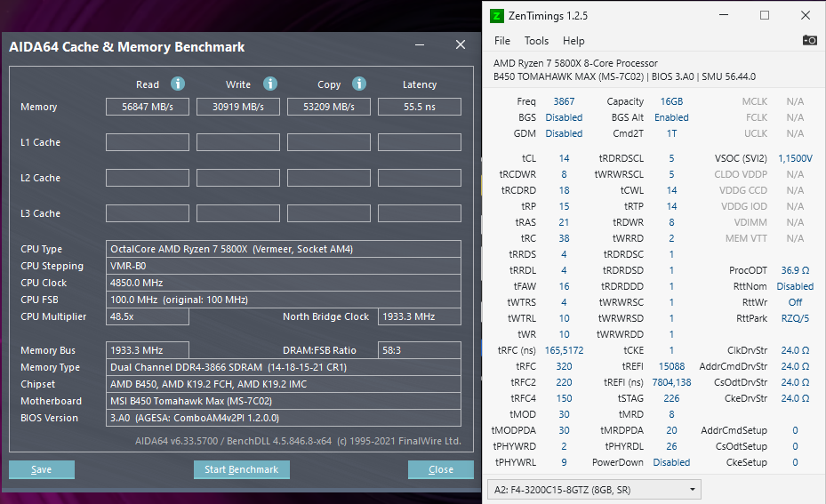Viewport: 826px width, 504px height.
Task: Click the BGS Alt value Enabled
Action: (x=671, y=117)
